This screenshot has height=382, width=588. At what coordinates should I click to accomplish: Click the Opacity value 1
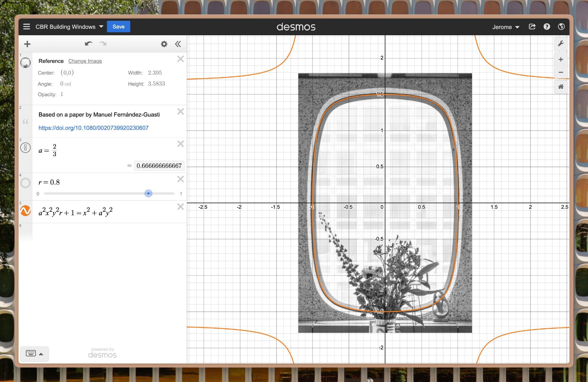tap(62, 94)
